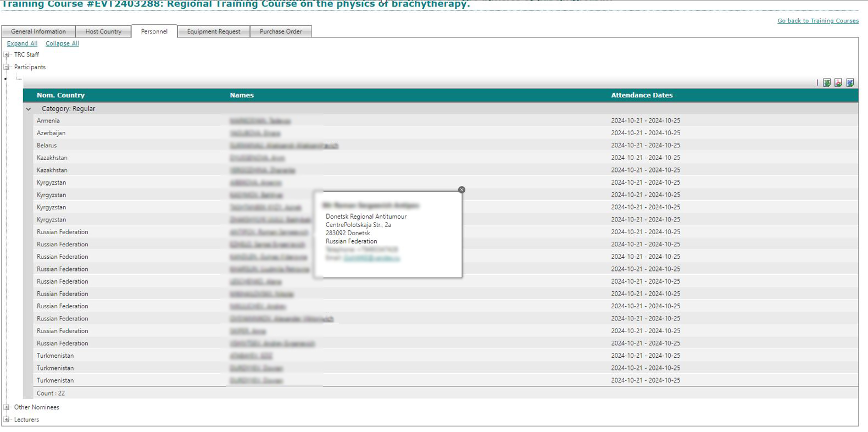Open the Host Country tab
This screenshot has width=868, height=432.
coord(103,32)
